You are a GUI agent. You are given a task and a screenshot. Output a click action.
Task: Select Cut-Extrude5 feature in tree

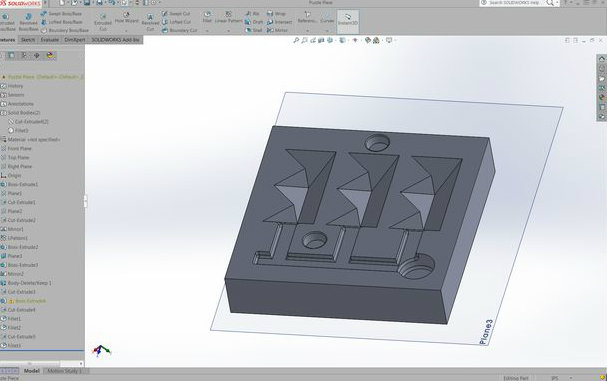(18, 337)
